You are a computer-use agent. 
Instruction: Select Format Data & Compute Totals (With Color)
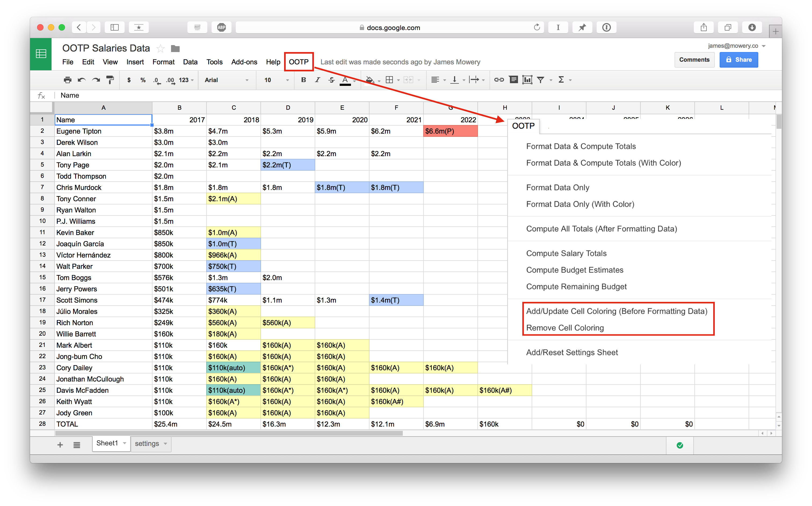[604, 163]
